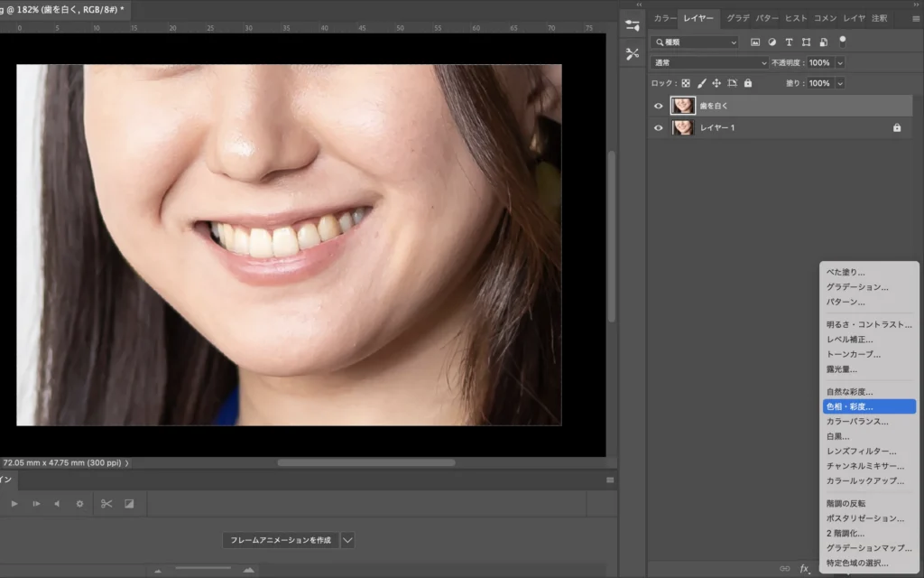Click the lock transparent pixels icon
924x578 pixels.
click(x=686, y=83)
